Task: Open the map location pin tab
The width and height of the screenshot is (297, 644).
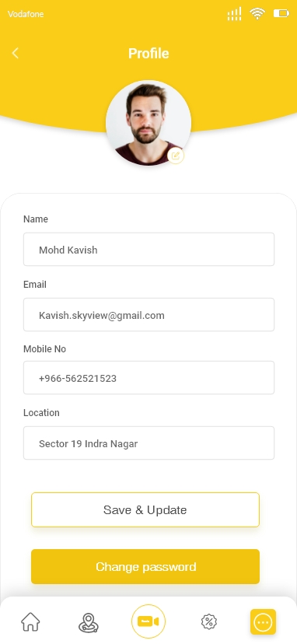Action: [89, 622]
